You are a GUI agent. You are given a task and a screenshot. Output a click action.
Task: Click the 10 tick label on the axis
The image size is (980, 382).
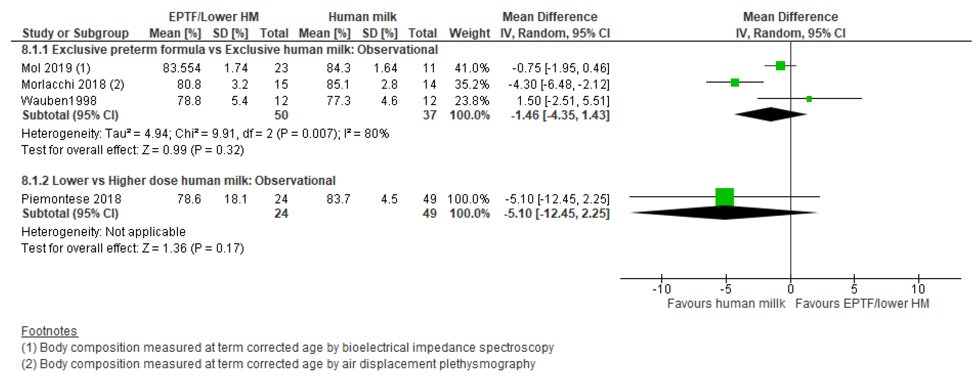(x=918, y=290)
